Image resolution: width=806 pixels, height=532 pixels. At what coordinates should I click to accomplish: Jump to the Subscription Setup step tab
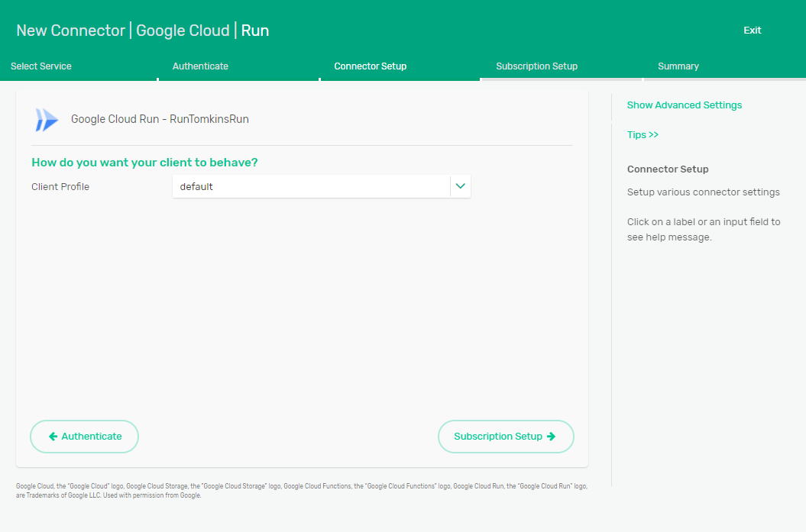coord(536,66)
